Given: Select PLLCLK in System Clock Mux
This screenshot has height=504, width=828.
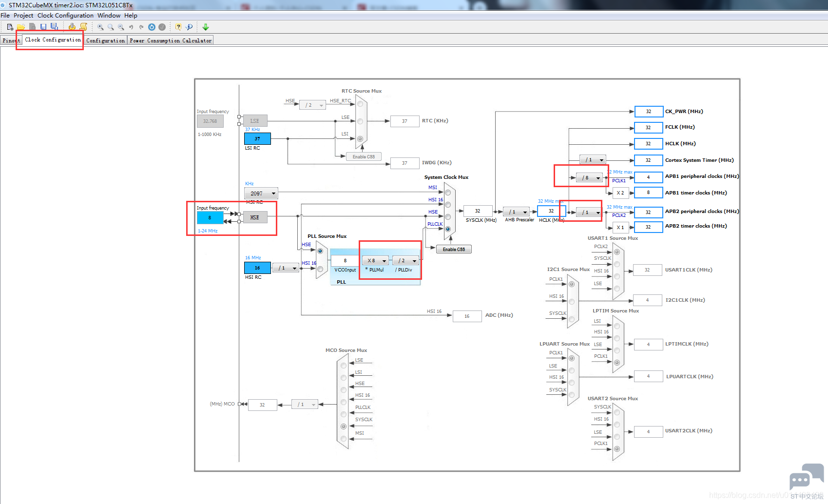Looking at the screenshot, I should click(448, 229).
